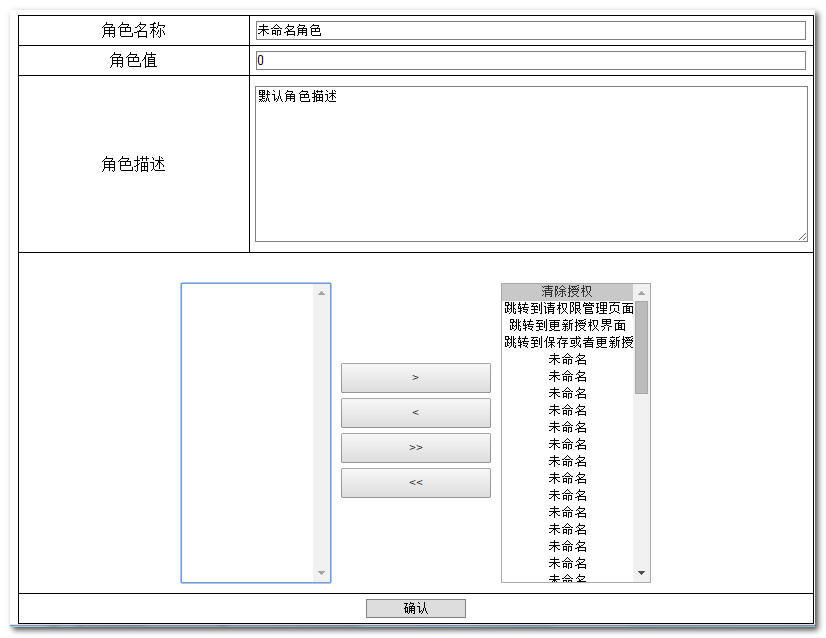Click inside the 角色描述 text area

530,164
